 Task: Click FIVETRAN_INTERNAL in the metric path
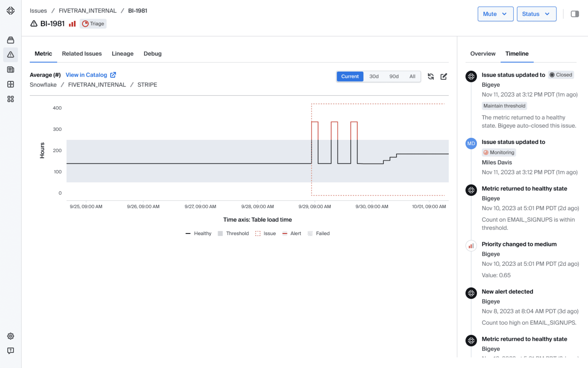[97, 85]
